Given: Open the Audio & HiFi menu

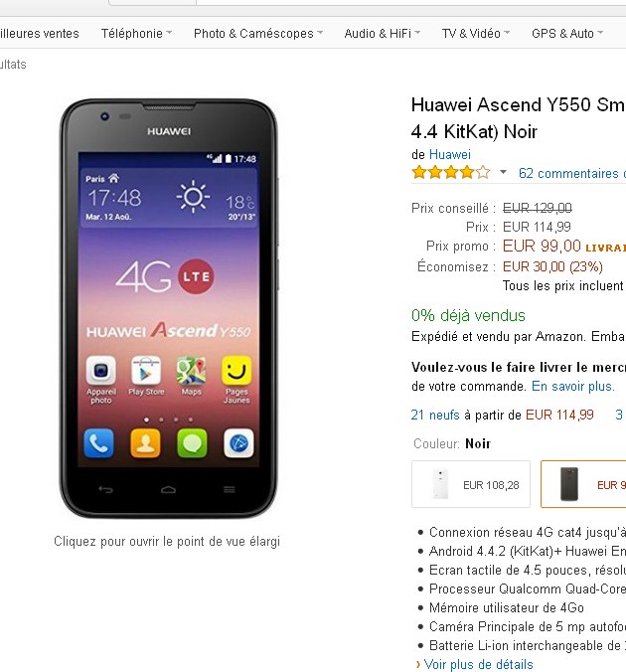Looking at the screenshot, I should pos(383,34).
